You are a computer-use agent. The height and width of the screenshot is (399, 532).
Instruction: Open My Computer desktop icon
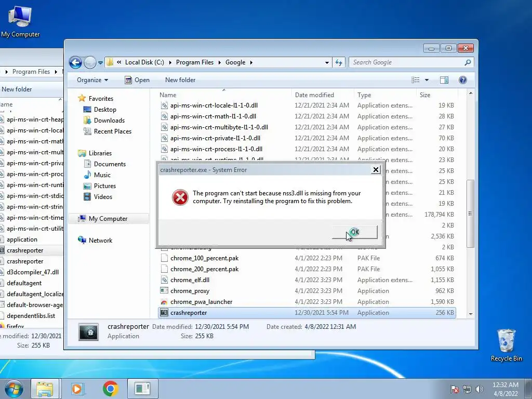(x=20, y=21)
